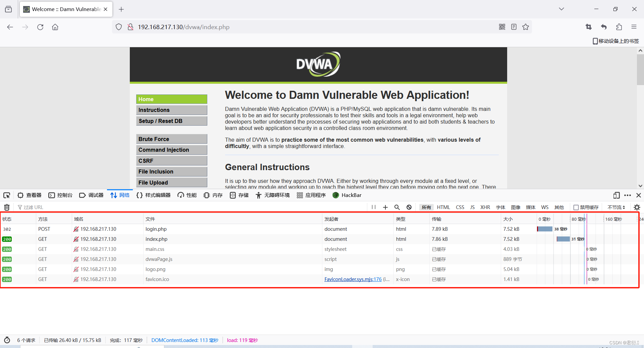Screen dimensions: 644x348
Task: Pause network recording
Action: tap(374, 207)
